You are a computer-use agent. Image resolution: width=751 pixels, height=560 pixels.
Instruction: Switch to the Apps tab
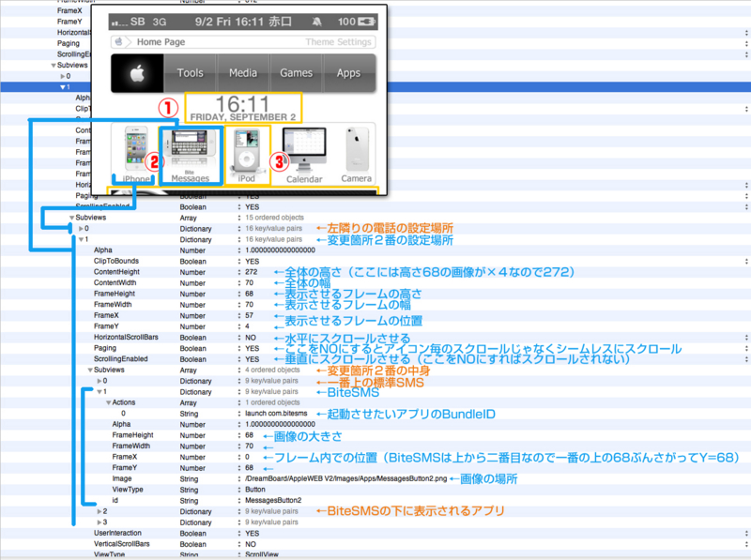point(348,73)
